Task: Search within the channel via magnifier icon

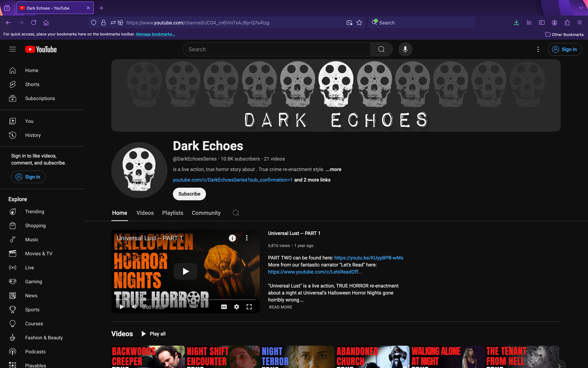Action: click(x=236, y=213)
